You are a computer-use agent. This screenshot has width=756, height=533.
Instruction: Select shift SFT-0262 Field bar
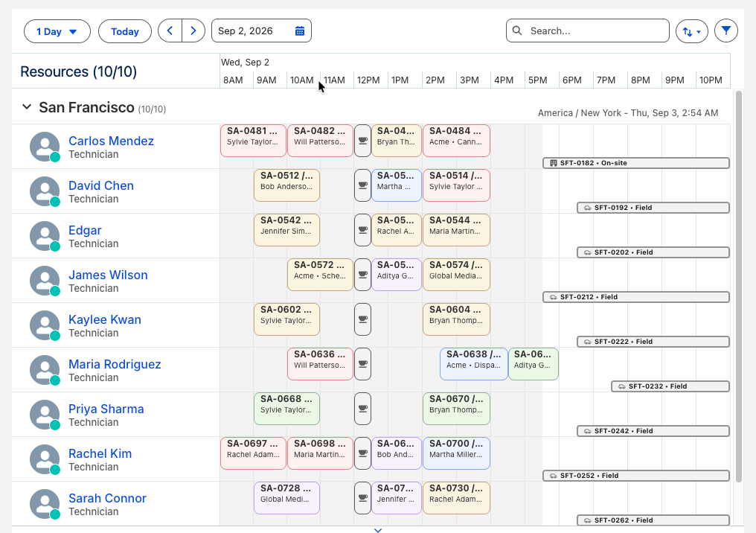[x=653, y=520]
